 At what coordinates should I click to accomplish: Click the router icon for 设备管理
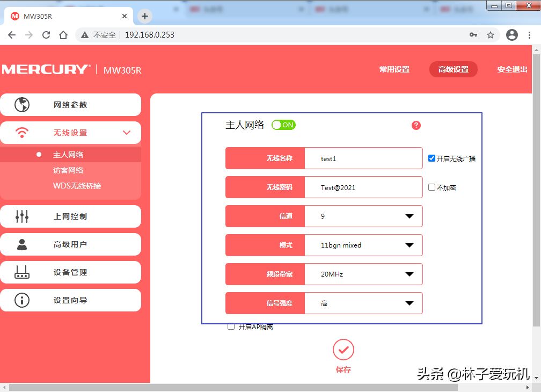tap(22, 272)
